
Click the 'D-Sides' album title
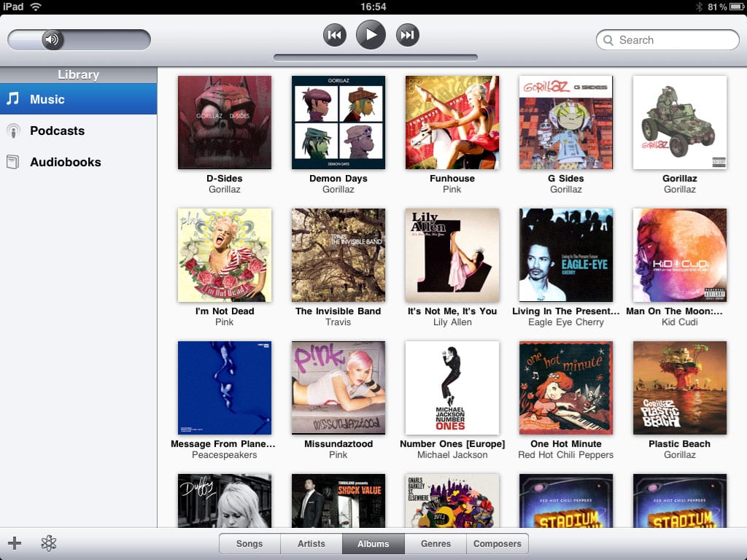pyautogui.click(x=225, y=179)
